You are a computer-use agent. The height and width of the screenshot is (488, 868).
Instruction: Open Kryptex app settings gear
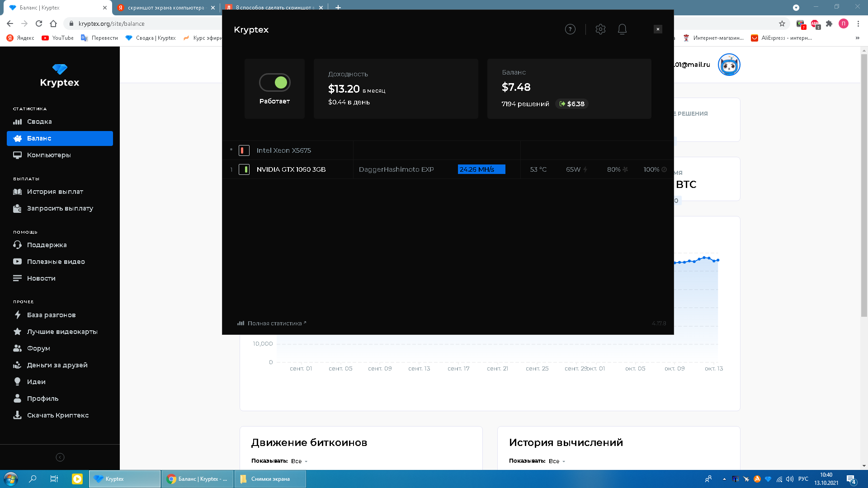tap(600, 29)
